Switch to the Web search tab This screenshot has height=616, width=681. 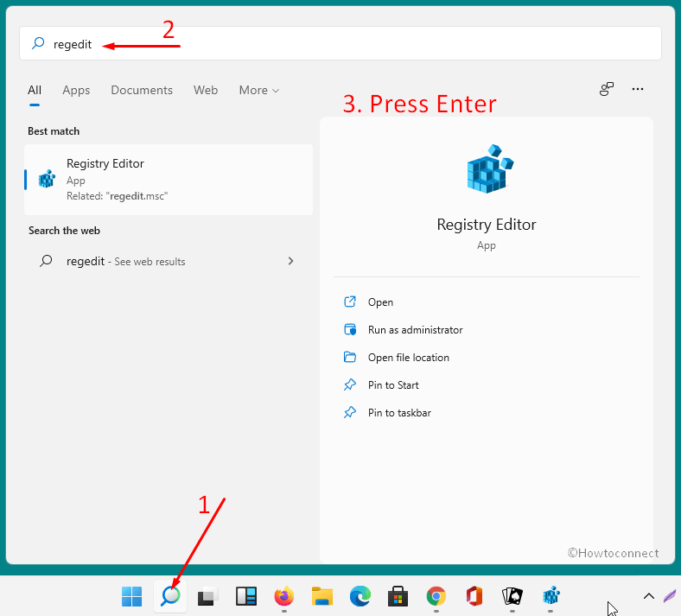206,91
